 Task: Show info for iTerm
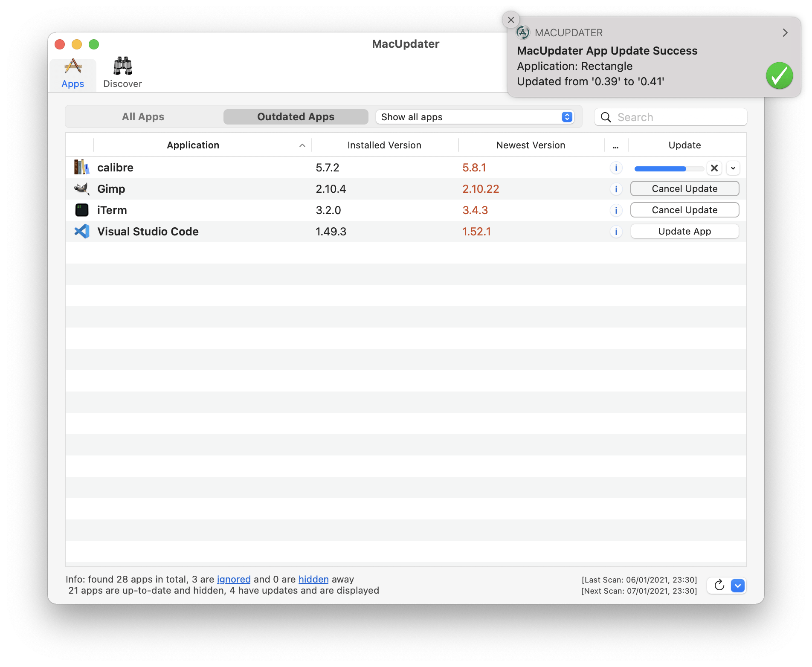tap(616, 210)
